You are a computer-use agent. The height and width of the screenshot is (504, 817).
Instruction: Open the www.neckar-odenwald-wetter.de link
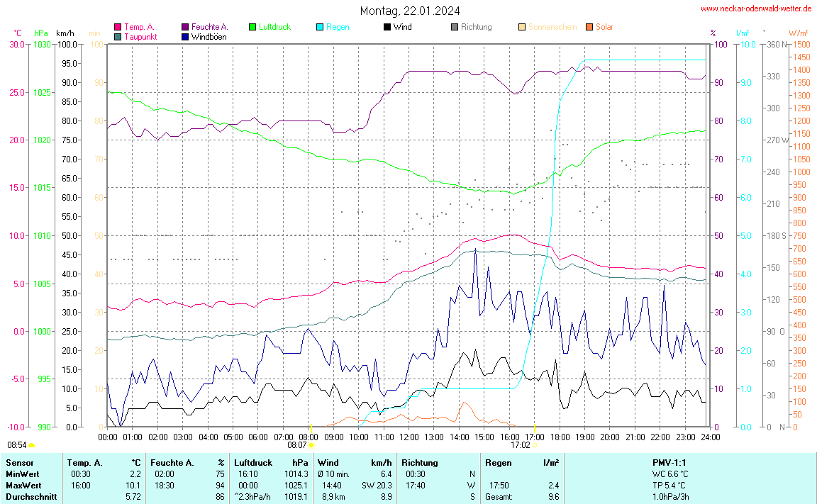(x=755, y=9)
